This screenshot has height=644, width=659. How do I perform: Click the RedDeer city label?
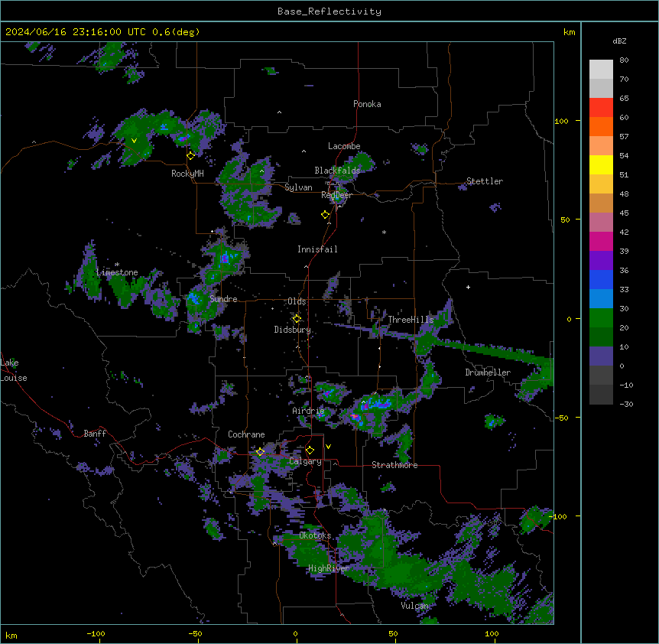336,195
